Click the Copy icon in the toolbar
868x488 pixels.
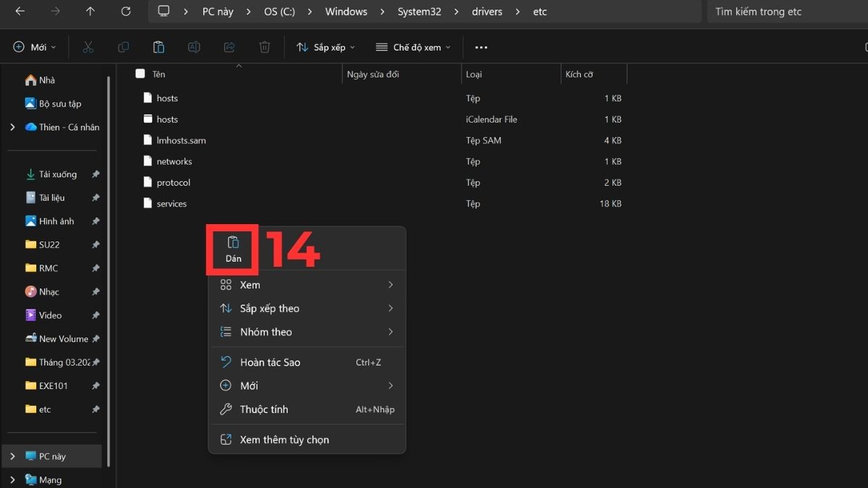pos(123,46)
